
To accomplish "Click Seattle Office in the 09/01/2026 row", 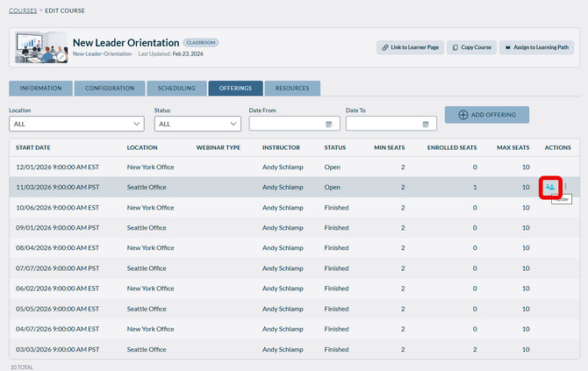I will [x=147, y=228].
